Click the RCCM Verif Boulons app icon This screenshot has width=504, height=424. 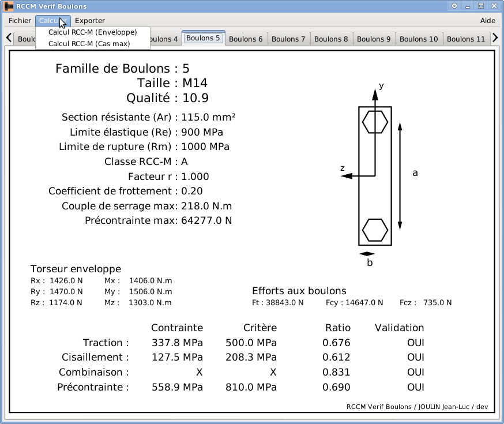click(9, 6)
